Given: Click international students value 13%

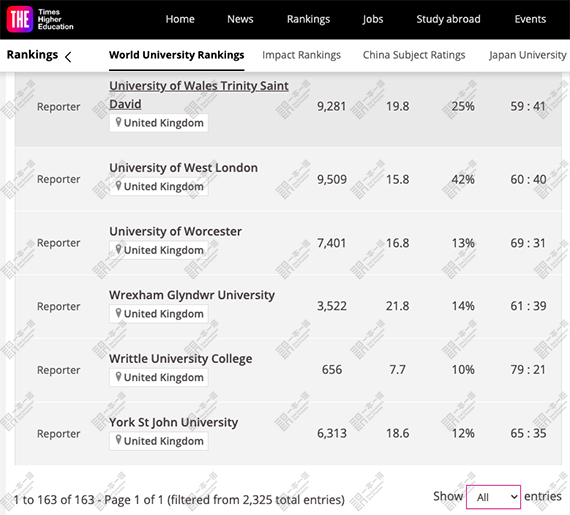Looking at the screenshot, I should pyautogui.click(x=463, y=243).
